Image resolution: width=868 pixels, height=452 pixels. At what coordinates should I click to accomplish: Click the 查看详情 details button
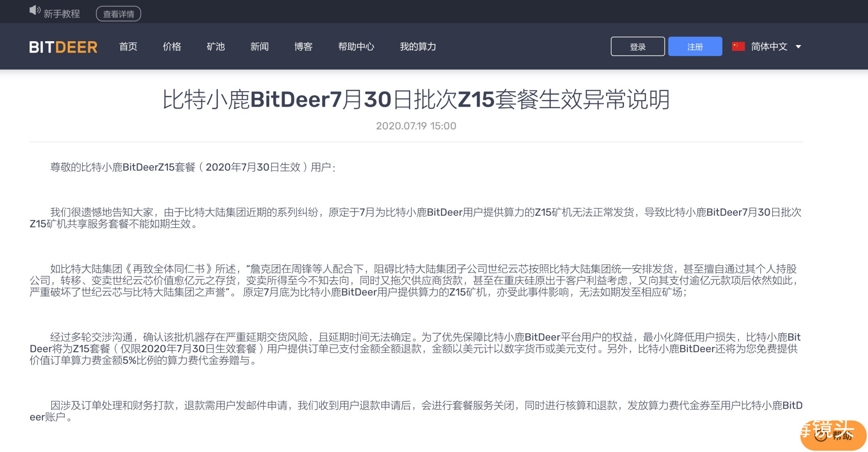(x=118, y=14)
